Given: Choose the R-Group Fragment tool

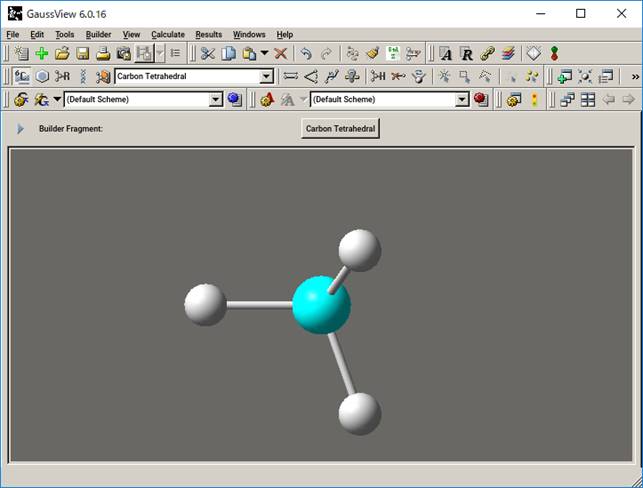Looking at the screenshot, I should (x=63, y=77).
